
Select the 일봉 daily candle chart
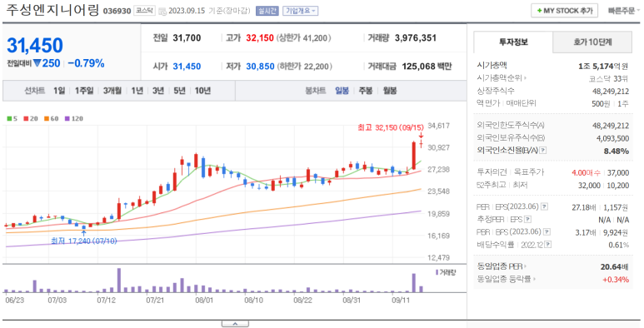342,91
